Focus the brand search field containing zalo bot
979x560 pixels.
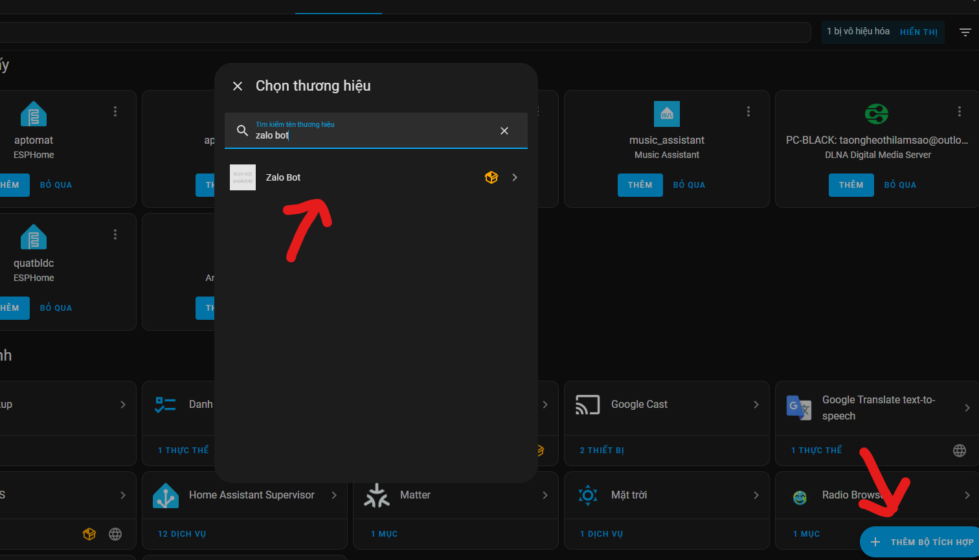click(x=376, y=131)
